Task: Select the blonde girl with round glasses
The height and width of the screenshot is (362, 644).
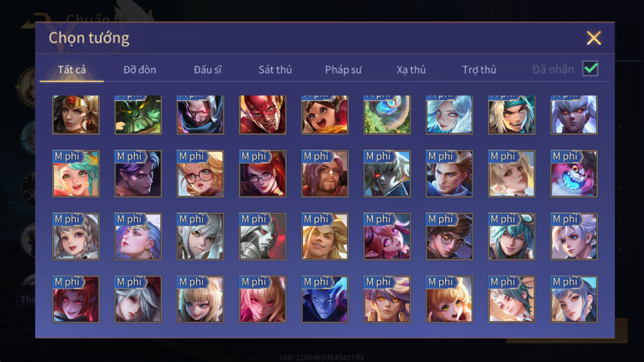Action: pos(201,174)
